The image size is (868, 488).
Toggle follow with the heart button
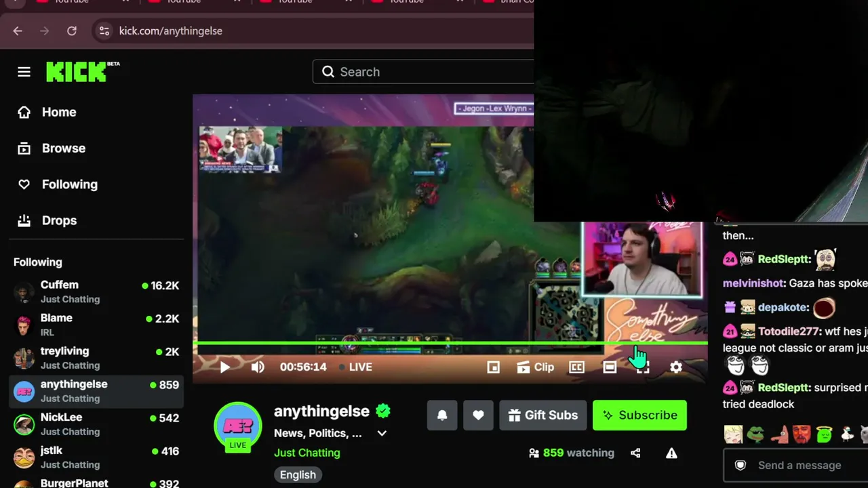click(x=478, y=415)
